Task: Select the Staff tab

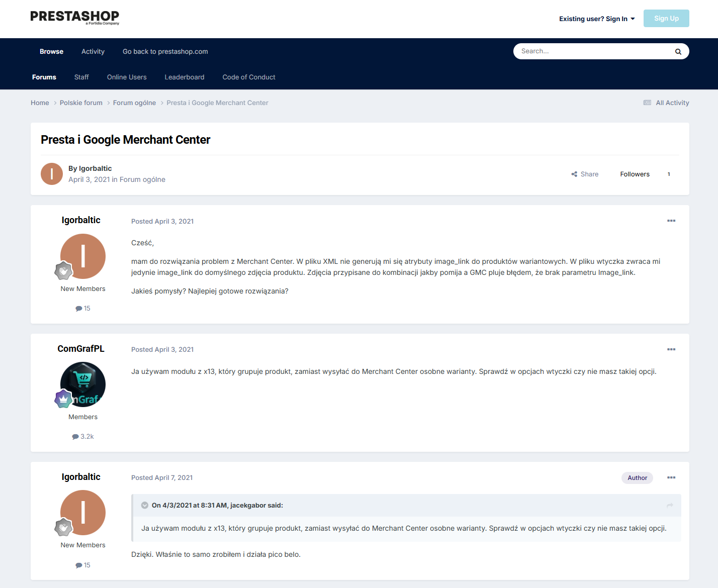Action: (81, 77)
